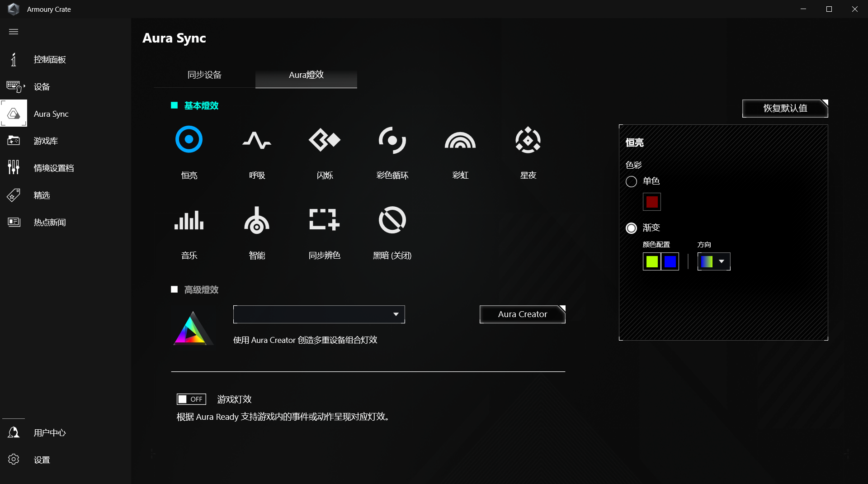
Task: Click the 控制面板 dashboard sidebar icon
Action: click(x=14, y=59)
